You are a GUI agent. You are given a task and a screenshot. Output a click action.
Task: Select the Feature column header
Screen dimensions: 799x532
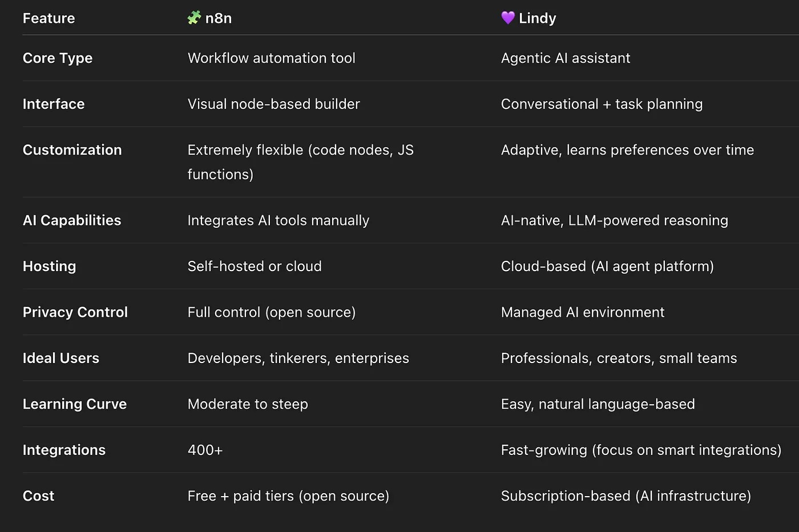click(x=49, y=18)
